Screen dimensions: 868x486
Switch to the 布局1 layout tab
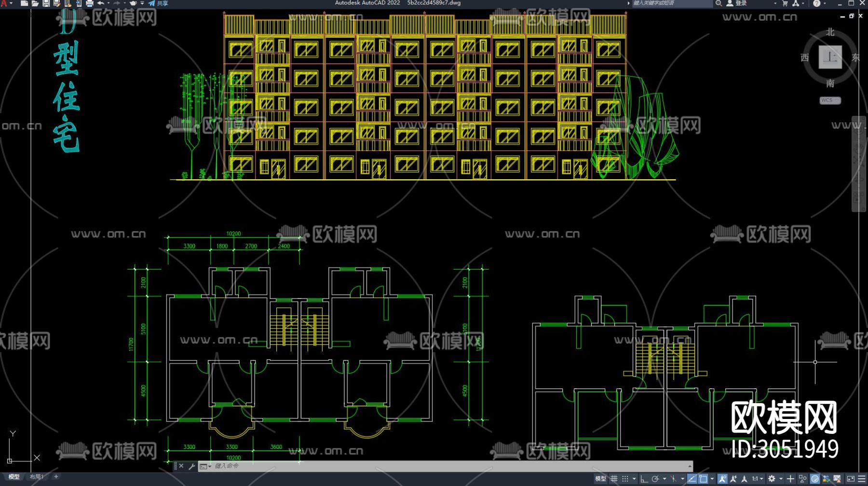pos(37,477)
